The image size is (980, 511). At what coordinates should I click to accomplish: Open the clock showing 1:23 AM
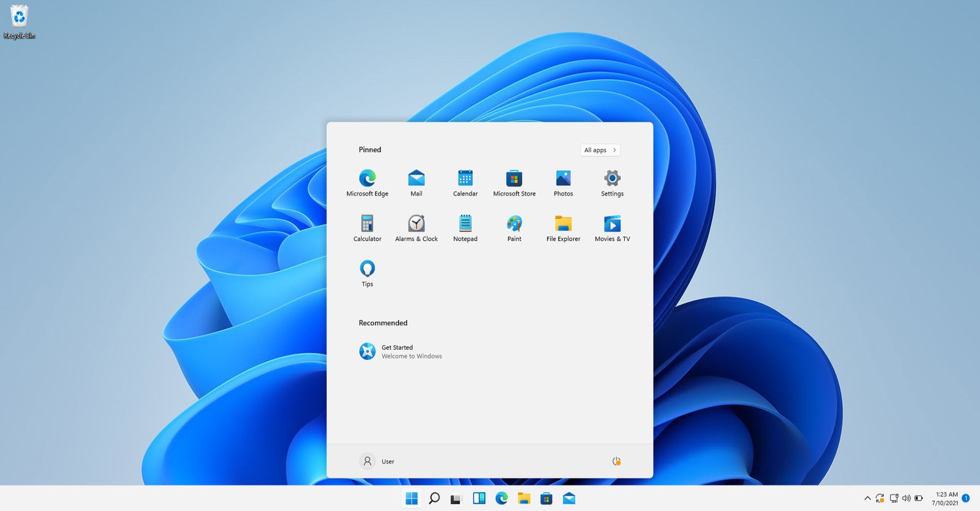click(945, 499)
